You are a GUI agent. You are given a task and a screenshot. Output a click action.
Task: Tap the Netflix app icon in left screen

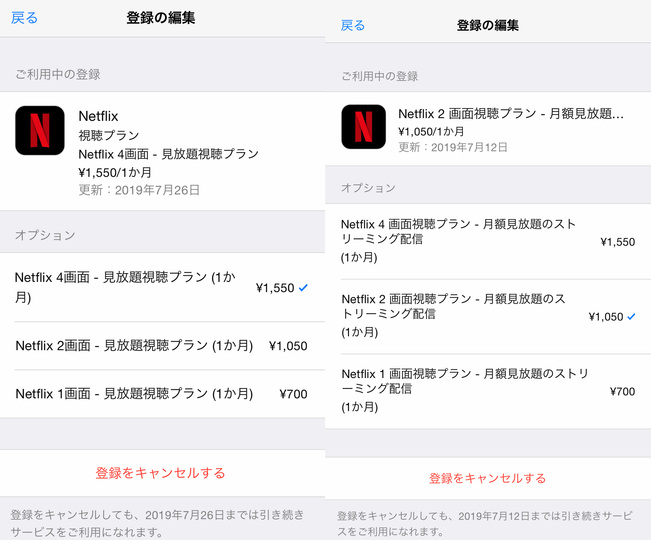tap(40, 130)
